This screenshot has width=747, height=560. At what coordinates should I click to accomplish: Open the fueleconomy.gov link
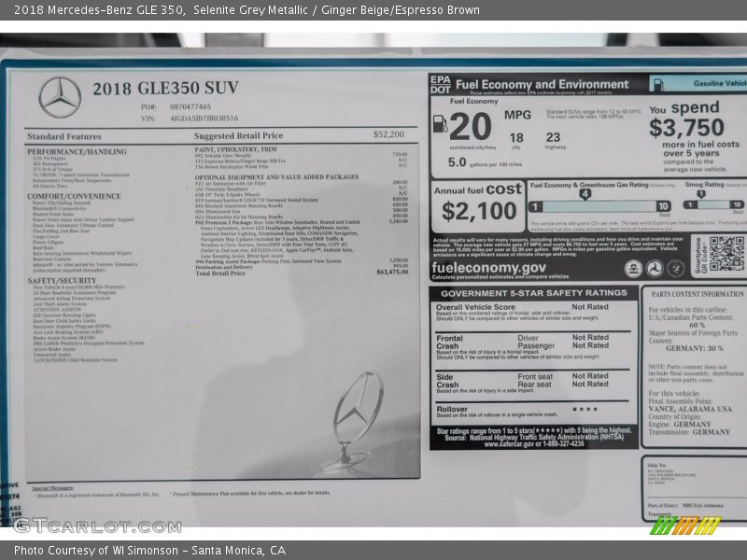pyautogui.click(x=488, y=268)
